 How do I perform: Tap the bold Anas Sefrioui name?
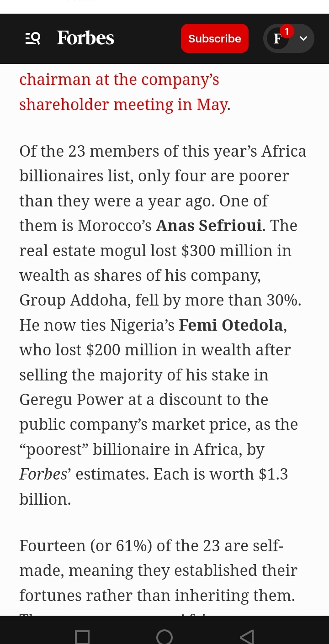[209, 226]
